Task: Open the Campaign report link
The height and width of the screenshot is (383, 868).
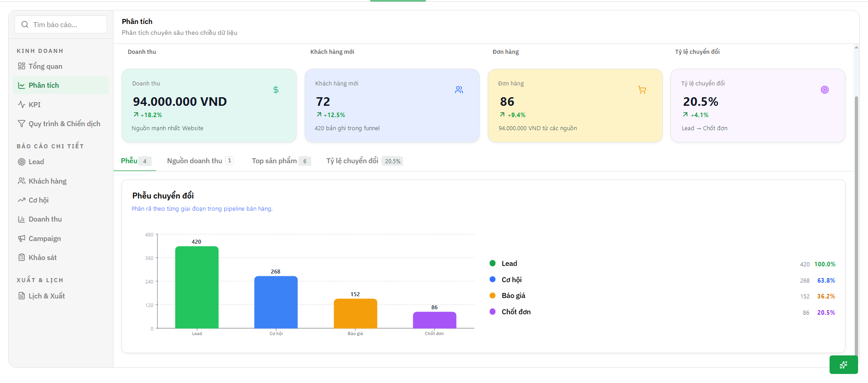Action: pyautogui.click(x=61, y=238)
